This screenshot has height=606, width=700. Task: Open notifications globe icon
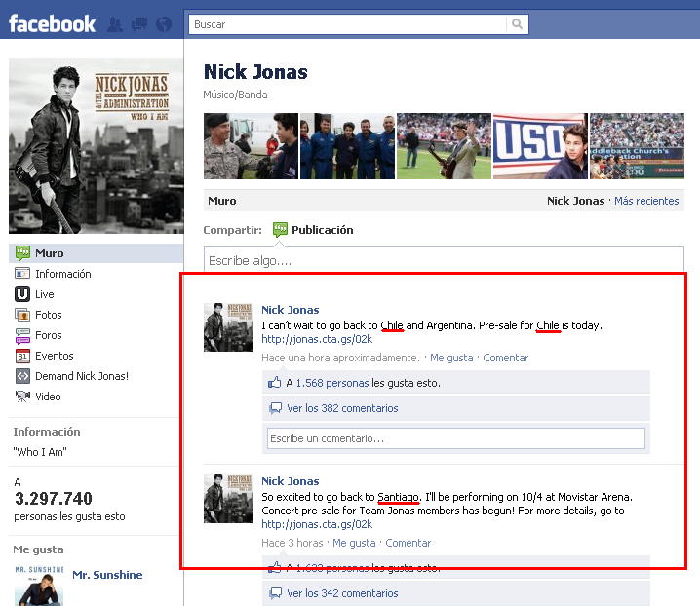pos(164,24)
